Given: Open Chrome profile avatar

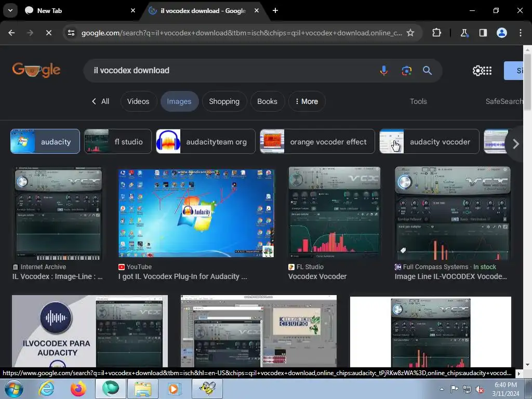Looking at the screenshot, I should pos(502,33).
